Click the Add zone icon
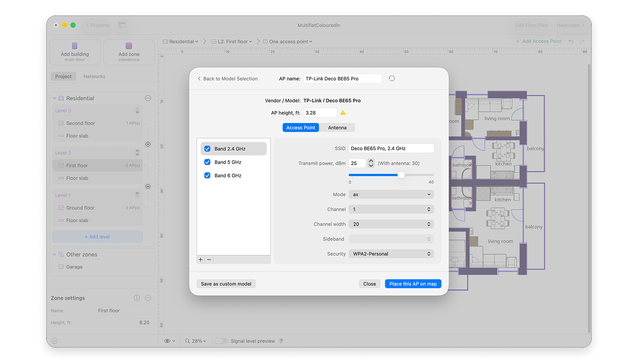Viewport: 638px width, 364px height. [129, 46]
